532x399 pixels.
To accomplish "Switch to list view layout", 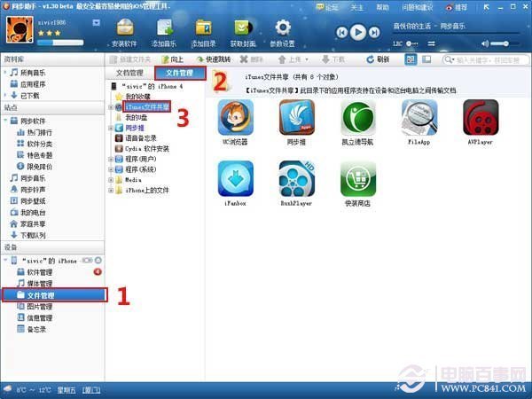I will click(x=426, y=59).
